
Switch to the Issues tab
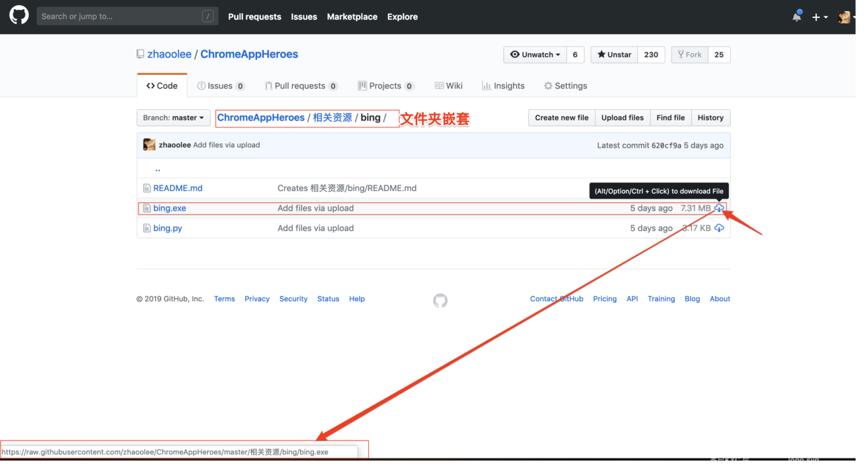pos(220,85)
